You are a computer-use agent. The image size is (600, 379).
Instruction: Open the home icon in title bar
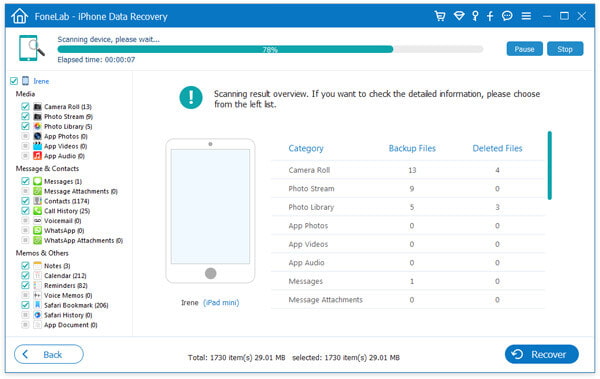click(20, 16)
